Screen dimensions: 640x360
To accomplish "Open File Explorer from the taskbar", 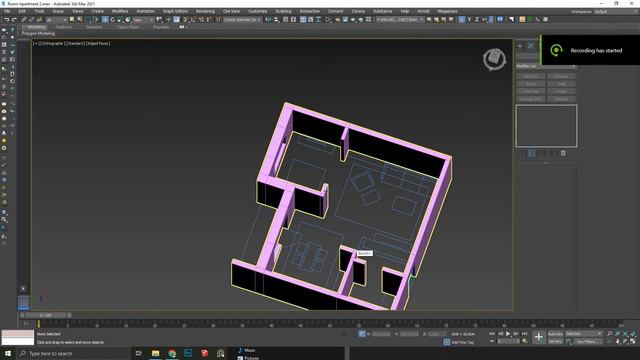I will (x=156, y=353).
